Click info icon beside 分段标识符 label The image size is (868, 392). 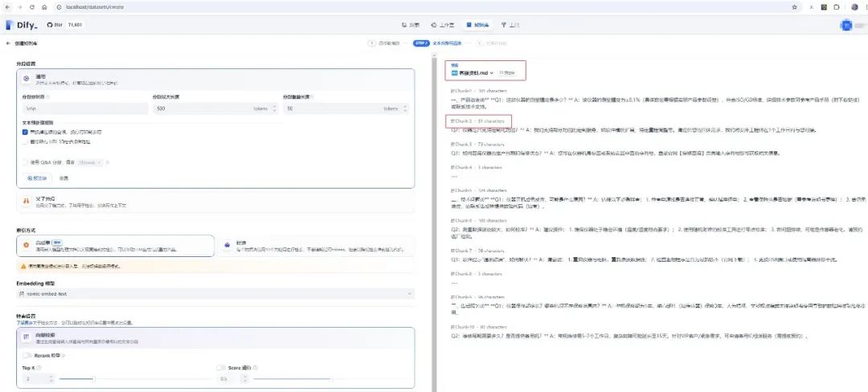click(x=47, y=96)
